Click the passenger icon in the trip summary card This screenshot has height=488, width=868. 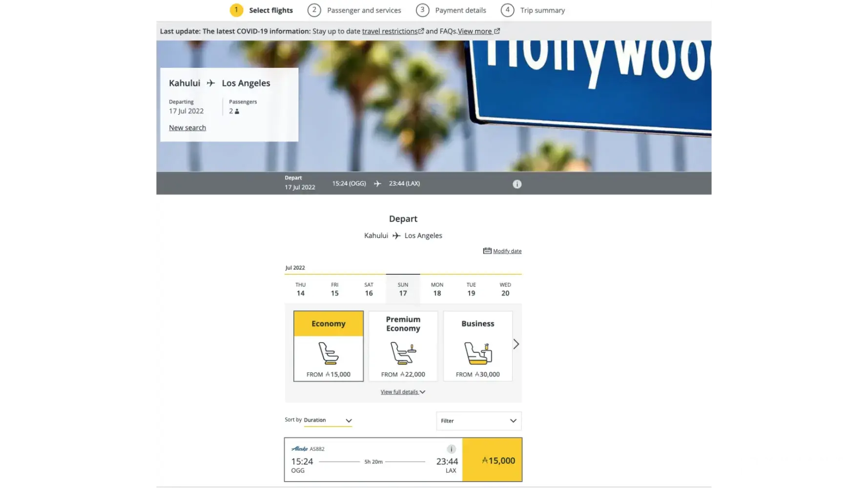pyautogui.click(x=237, y=111)
